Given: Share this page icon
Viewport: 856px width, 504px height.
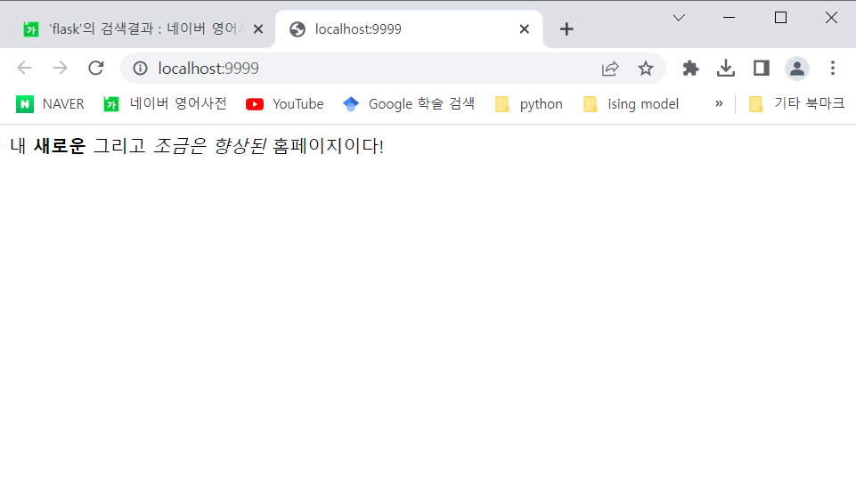Looking at the screenshot, I should [610, 69].
